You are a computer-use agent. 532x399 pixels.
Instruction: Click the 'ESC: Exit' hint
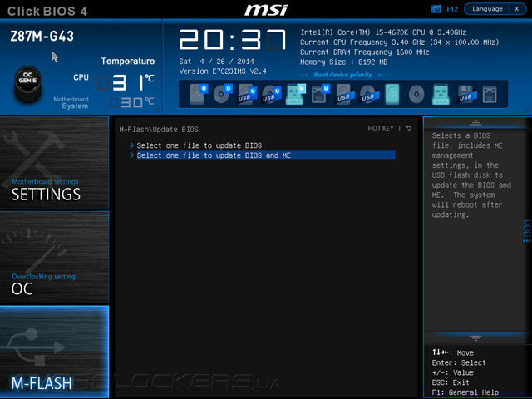tap(451, 382)
